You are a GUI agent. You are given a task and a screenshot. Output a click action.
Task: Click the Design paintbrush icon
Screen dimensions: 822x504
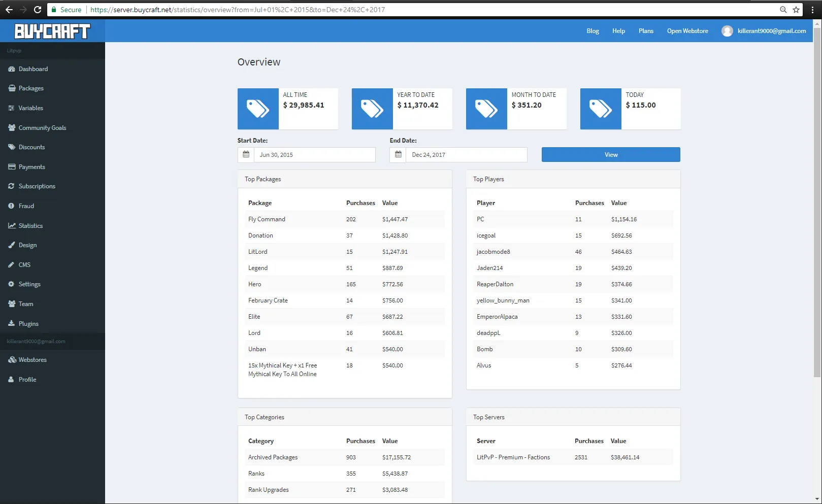tap(11, 245)
